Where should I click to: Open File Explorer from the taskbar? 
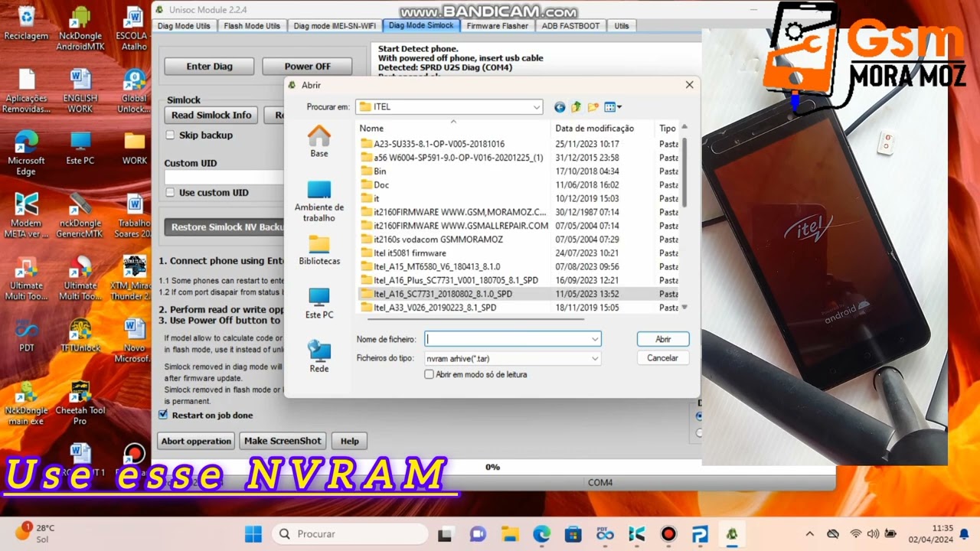click(x=510, y=533)
